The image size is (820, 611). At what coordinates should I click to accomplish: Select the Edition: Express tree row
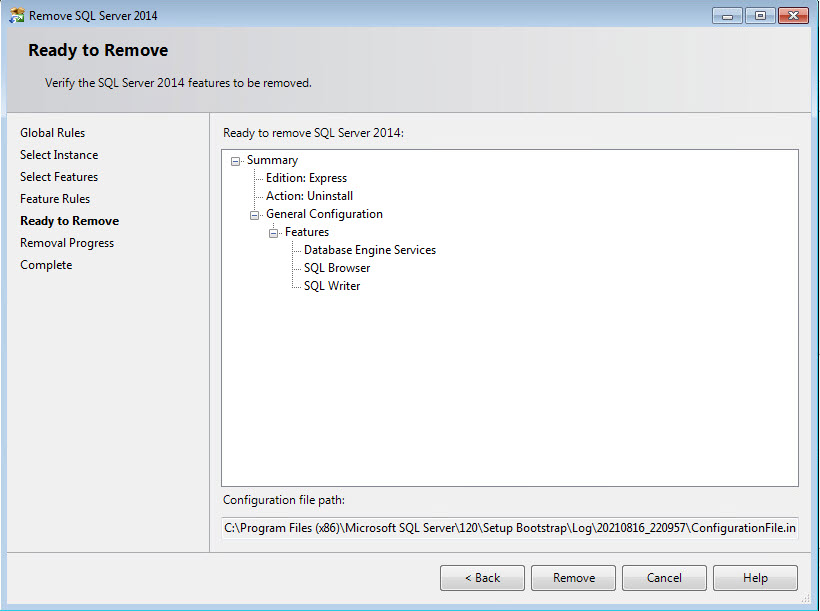pos(306,178)
